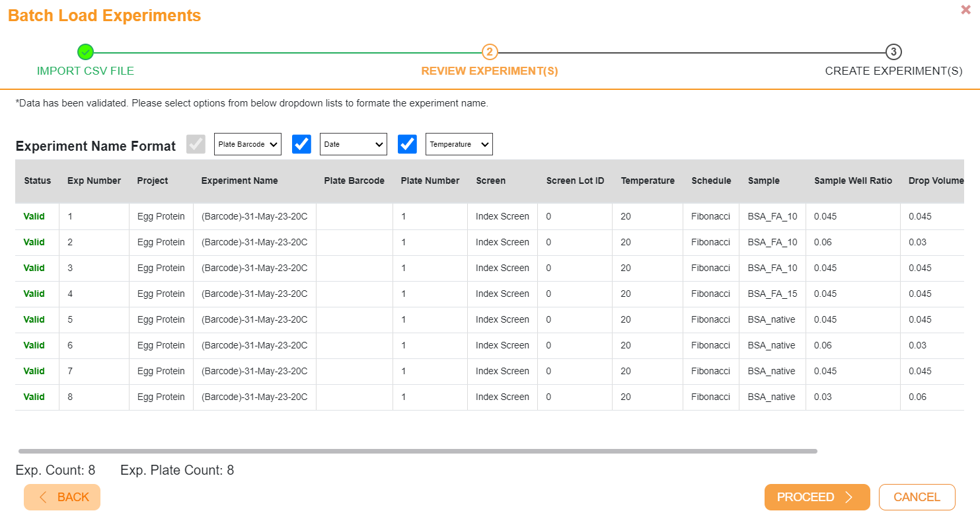Viewport: 980px width, 521px height.
Task: Open the Date dropdown
Action: 353,143
